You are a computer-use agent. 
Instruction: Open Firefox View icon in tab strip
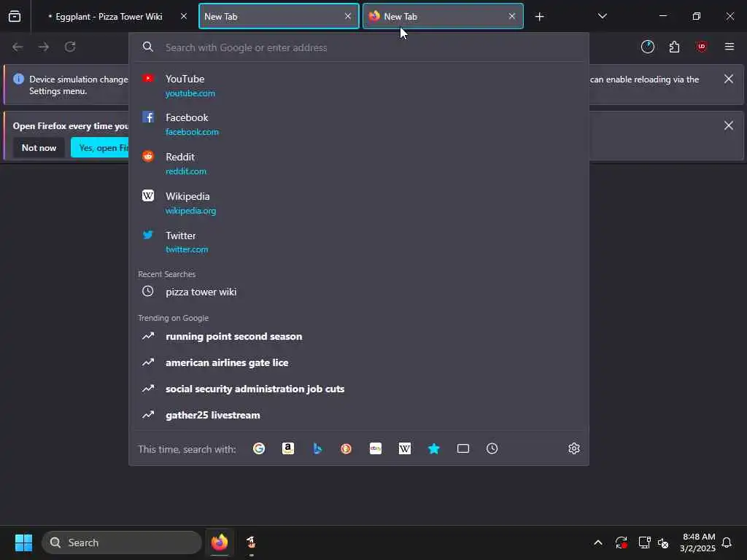pos(15,16)
